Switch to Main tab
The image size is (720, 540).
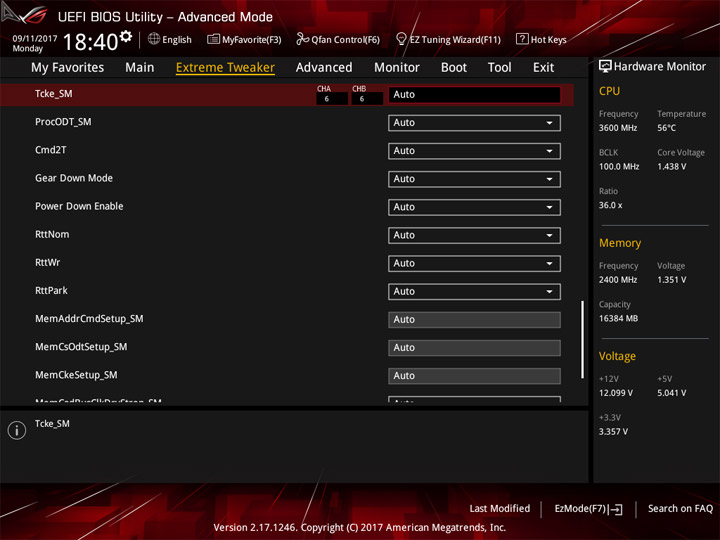140,68
